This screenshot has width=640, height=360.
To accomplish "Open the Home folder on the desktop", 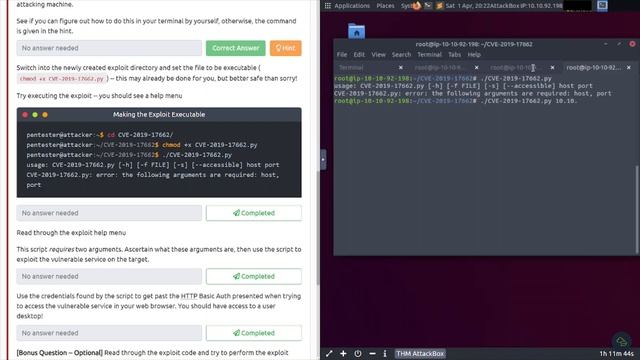I will (356, 31).
